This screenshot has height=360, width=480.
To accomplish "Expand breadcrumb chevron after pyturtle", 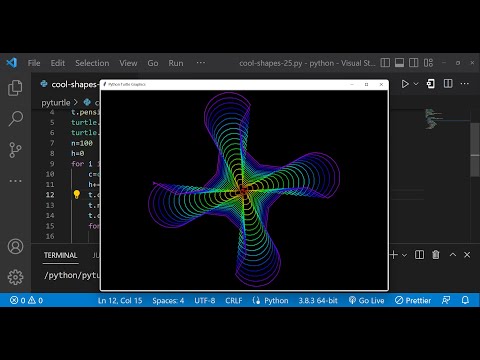I will pyautogui.click(x=76, y=102).
